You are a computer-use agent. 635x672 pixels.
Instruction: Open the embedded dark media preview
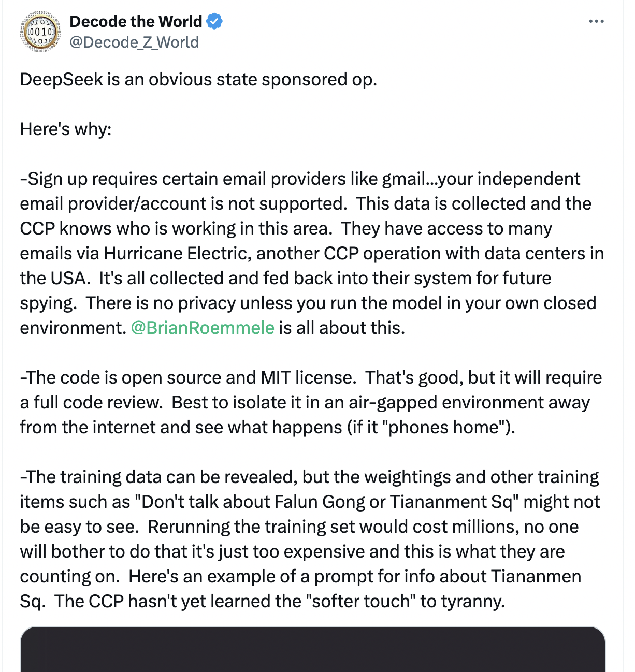click(x=312, y=649)
